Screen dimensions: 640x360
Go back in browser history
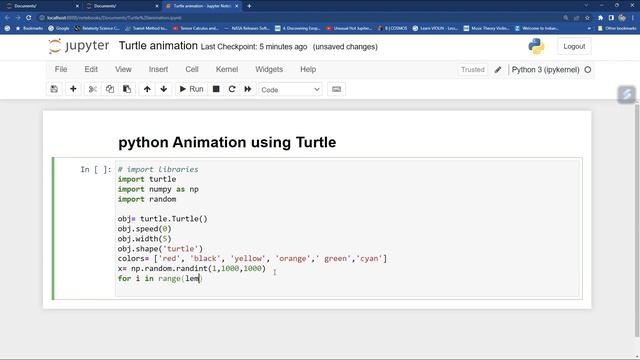coord(7,18)
